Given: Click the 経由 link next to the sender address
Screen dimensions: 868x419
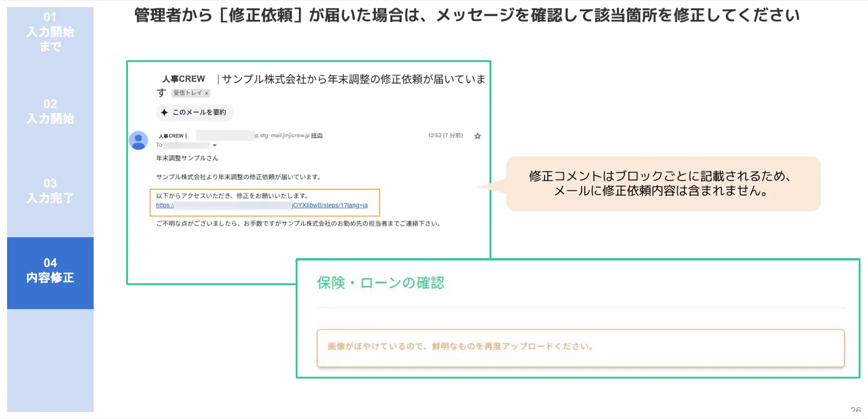Looking at the screenshot, I should point(317,136).
